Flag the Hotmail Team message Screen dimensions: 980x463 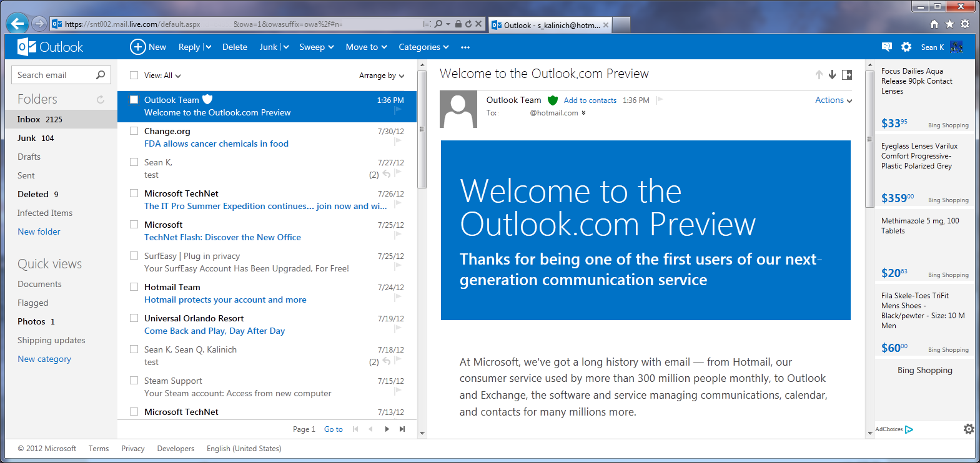(x=398, y=298)
